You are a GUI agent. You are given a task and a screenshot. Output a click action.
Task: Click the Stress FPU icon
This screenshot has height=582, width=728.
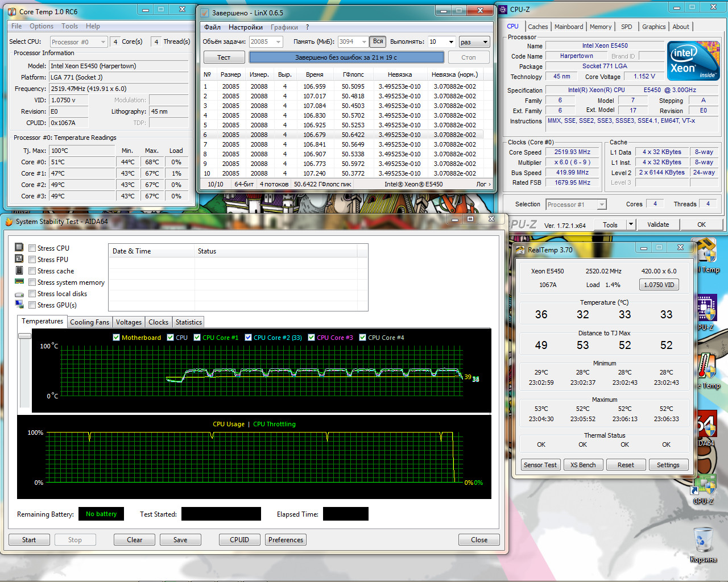pyautogui.click(x=19, y=259)
